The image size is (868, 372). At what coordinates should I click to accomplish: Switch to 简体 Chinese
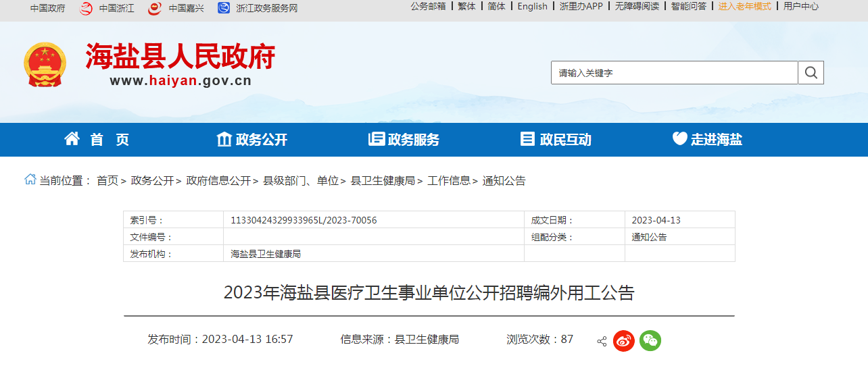click(x=497, y=6)
